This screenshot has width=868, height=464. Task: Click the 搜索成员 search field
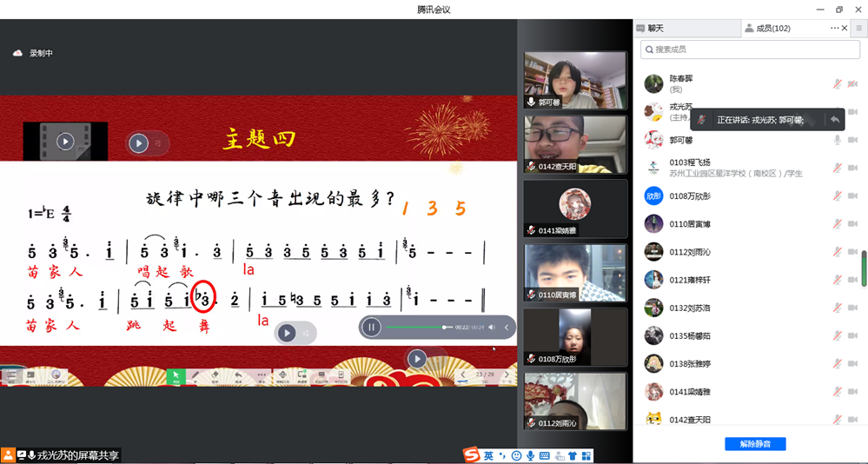coord(751,50)
